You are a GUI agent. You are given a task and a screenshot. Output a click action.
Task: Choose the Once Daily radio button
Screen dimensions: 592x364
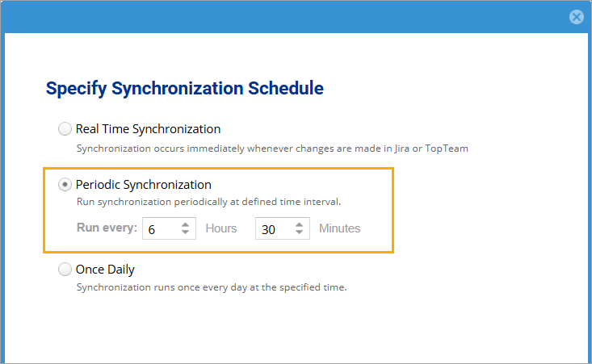click(x=65, y=270)
